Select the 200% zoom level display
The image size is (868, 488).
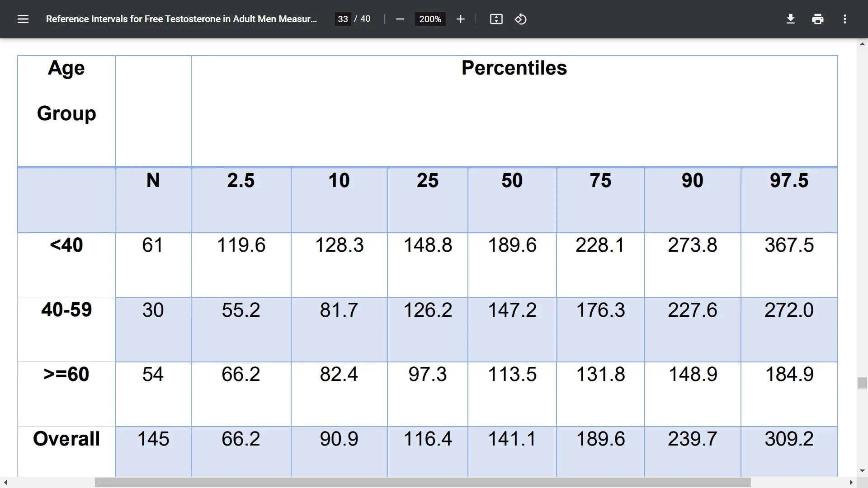coord(429,19)
